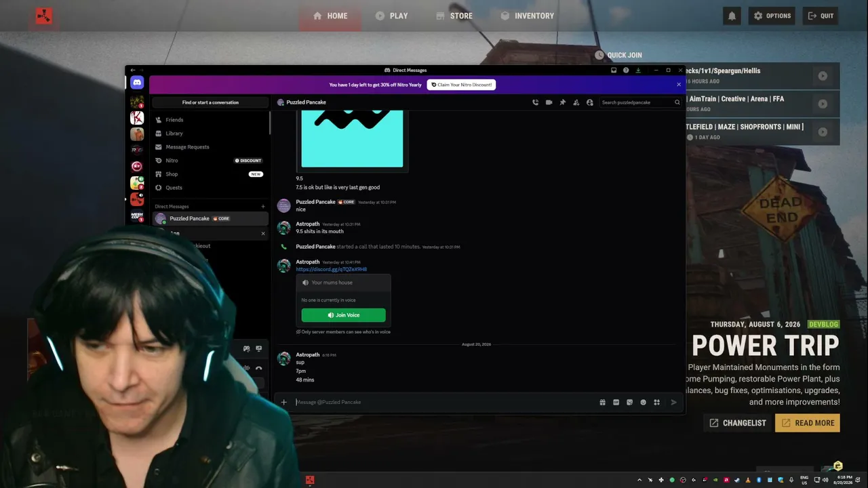Open Friends in Discord sidebar
868x488 pixels.
click(x=210, y=120)
